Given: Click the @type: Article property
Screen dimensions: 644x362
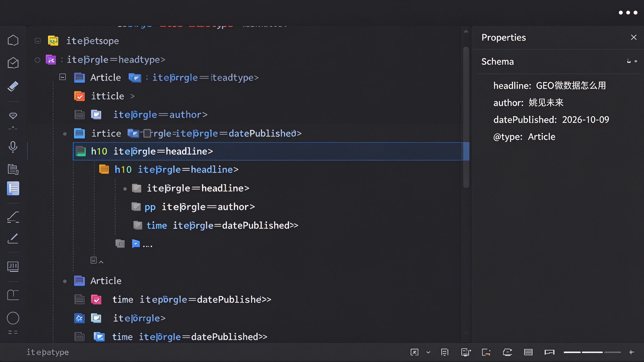Looking at the screenshot, I should (x=524, y=137).
